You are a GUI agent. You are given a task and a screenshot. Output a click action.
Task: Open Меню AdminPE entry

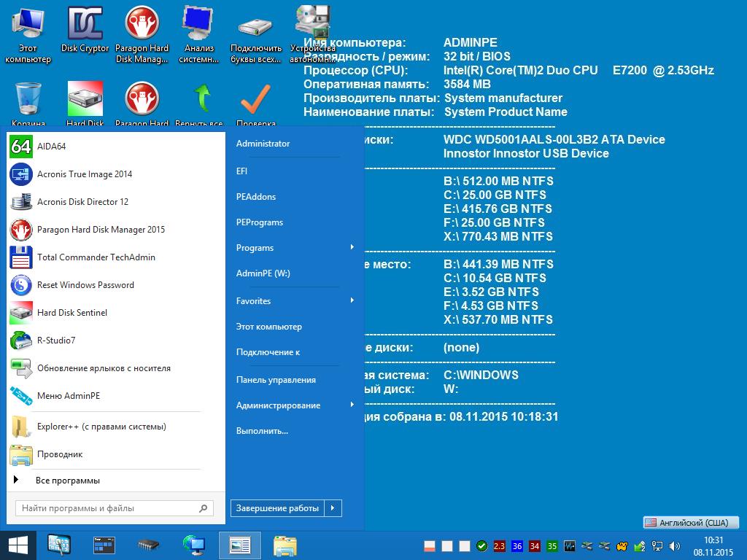pyautogui.click(x=116, y=396)
